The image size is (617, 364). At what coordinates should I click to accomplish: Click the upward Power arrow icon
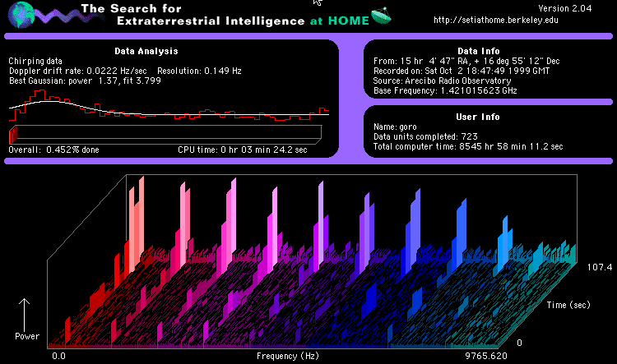pyautogui.click(x=26, y=313)
